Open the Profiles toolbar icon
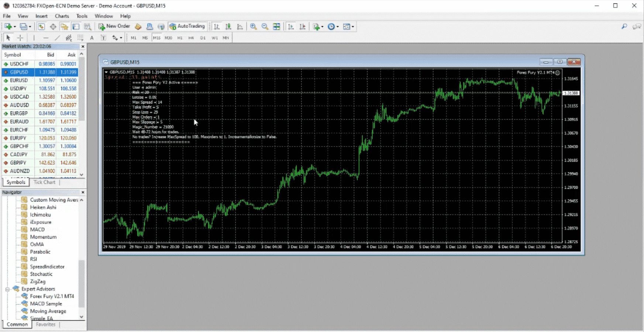Viewport: 644px width, 332px height. [23, 27]
